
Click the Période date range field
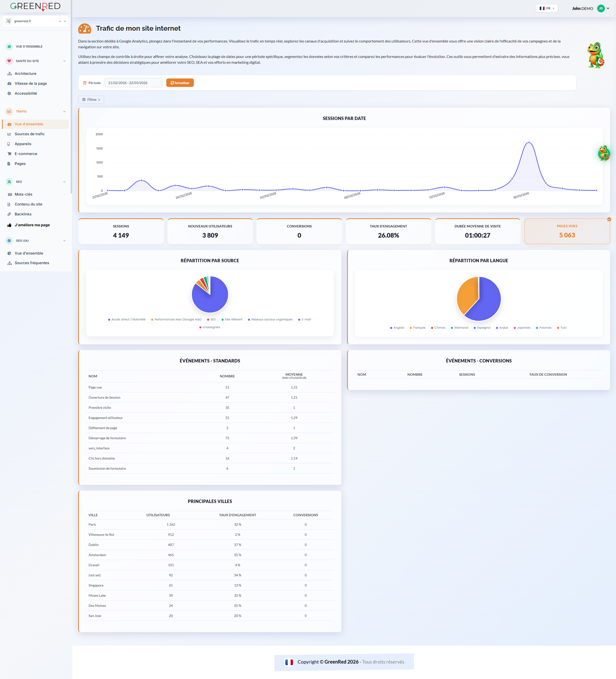click(x=133, y=83)
